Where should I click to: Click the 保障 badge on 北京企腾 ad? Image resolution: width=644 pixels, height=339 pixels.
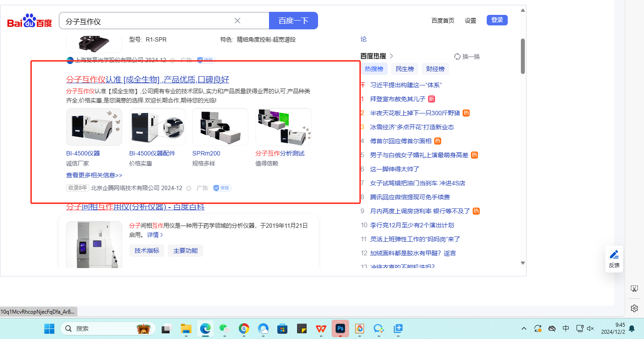tap(222, 188)
